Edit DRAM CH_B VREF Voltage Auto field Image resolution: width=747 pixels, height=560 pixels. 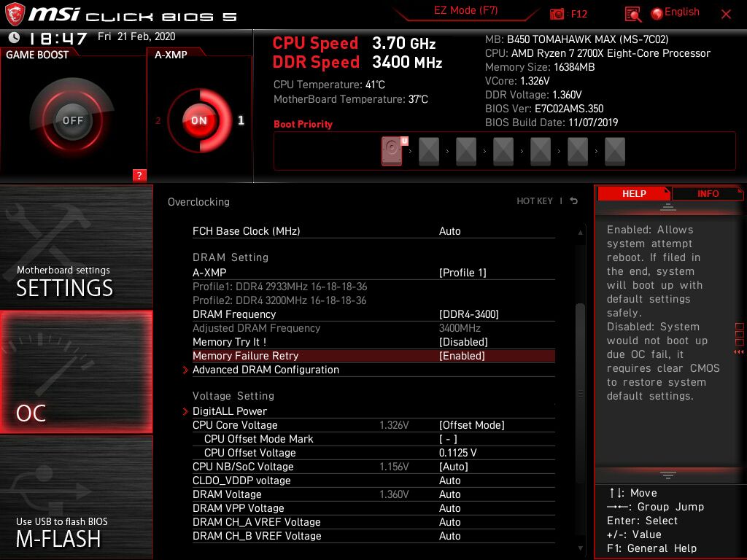point(449,536)
